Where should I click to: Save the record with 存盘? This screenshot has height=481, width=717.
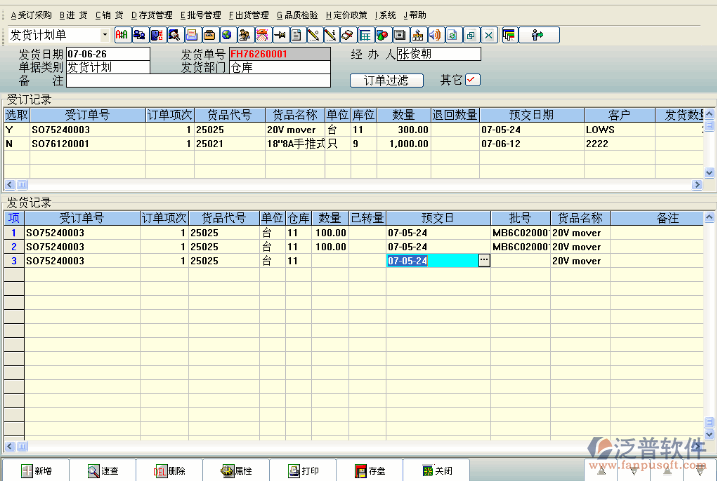pos(369,470)
